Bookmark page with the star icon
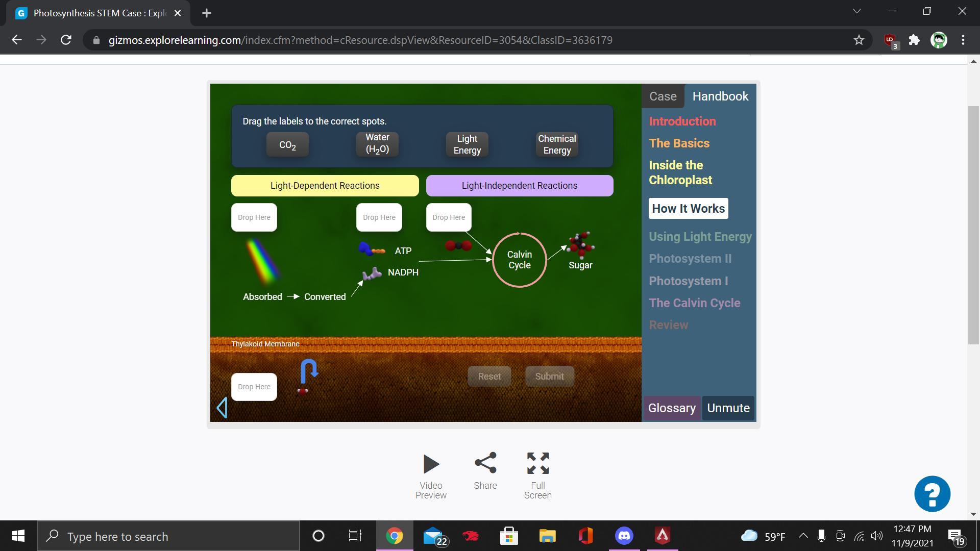This screenshot has width=980, height=551. (859, 40)
